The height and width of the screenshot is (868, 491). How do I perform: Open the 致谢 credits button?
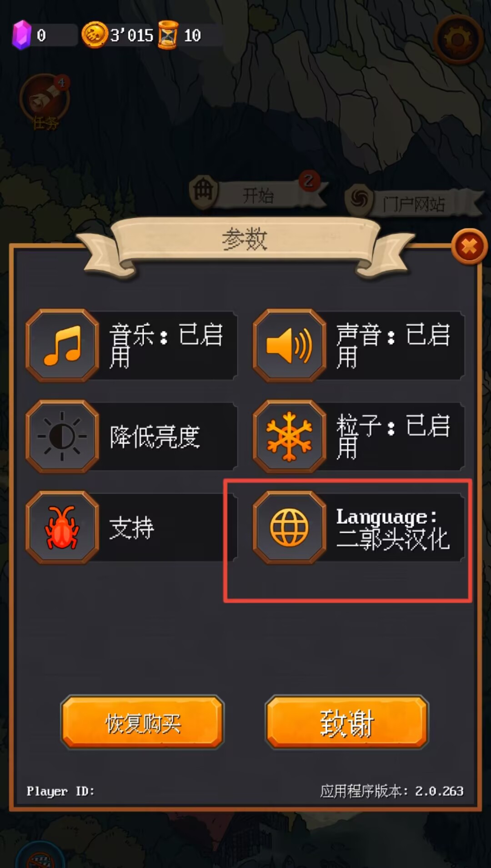click(x=347, y=722)
